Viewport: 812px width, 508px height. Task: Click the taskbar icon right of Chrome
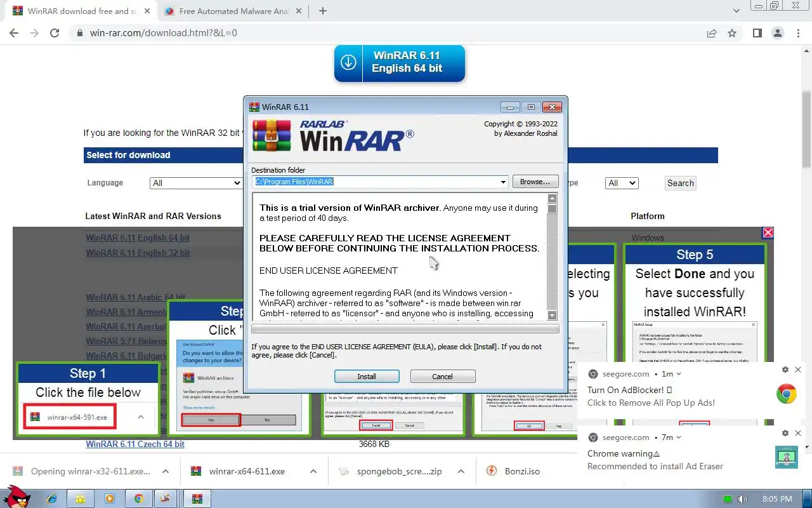point(166,498)
